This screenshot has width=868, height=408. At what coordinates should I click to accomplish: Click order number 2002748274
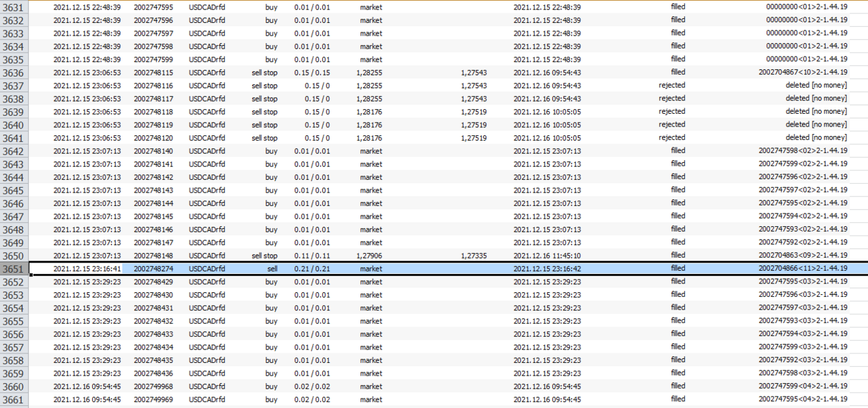tap(153, 269)
